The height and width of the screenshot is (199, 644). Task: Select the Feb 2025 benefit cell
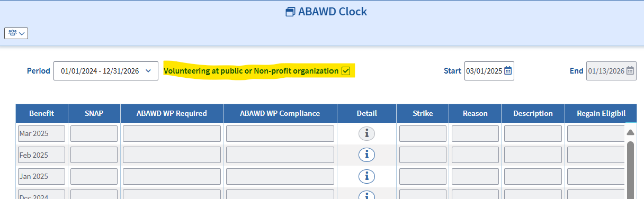click(42, 155)
